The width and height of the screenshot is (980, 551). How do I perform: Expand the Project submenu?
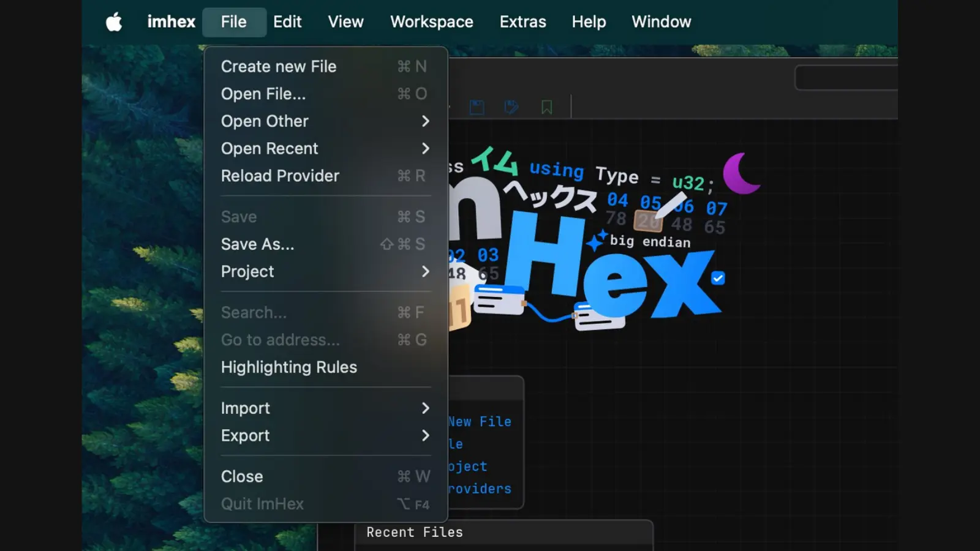325,271
